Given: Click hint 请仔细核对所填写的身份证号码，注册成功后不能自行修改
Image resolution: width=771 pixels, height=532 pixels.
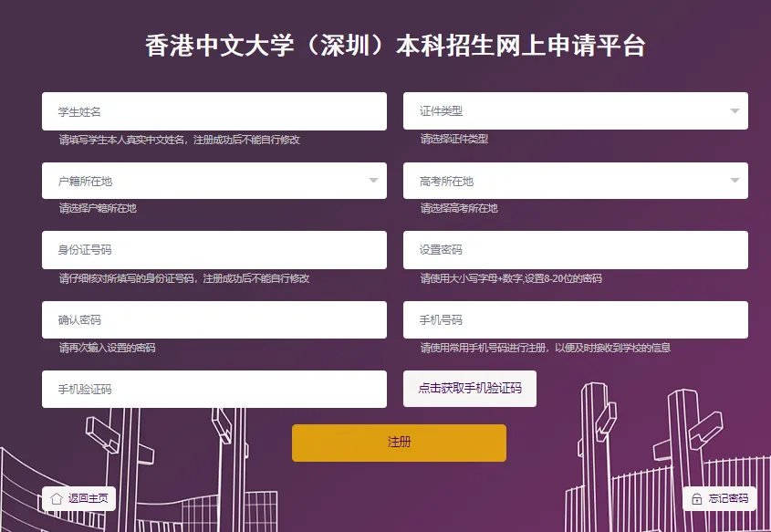Looking at the screenshot, I should tap(184, 279).
